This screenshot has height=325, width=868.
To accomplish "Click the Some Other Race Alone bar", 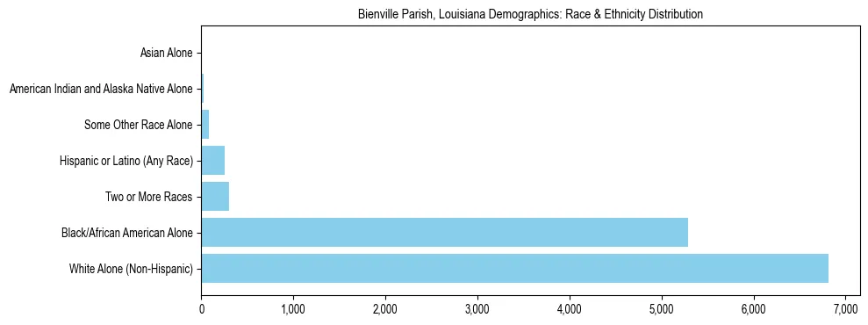I will 205,125.
